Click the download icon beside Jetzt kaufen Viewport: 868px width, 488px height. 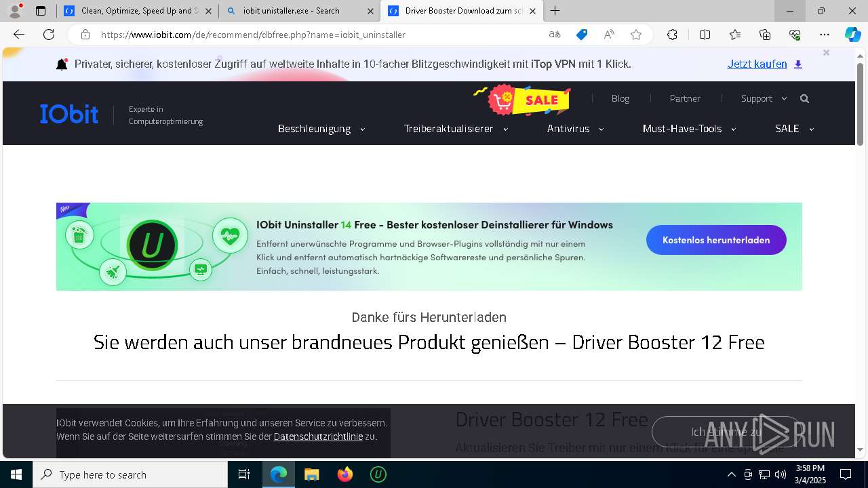(798, 64)
